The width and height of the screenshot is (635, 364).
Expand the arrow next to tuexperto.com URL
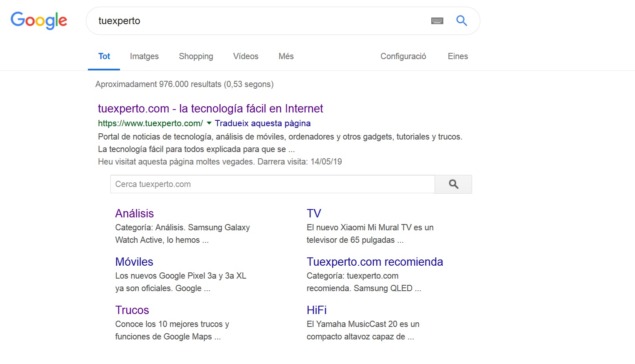click(x=209, y=123)
